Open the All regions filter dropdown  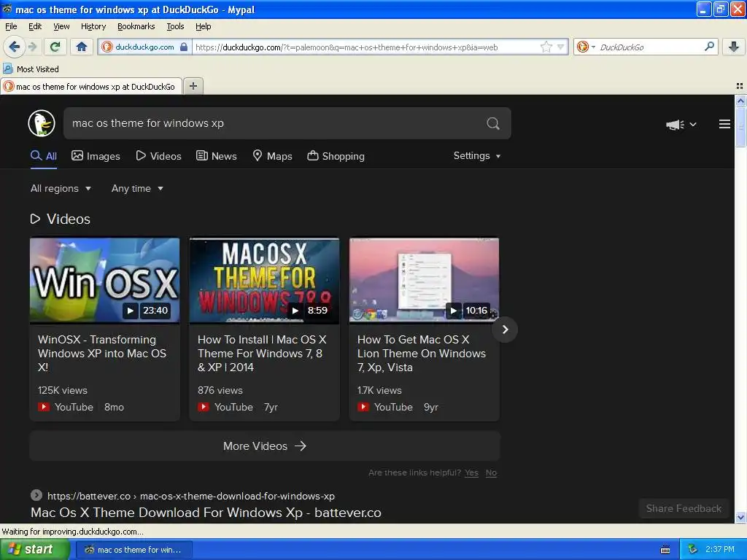click(61, 189)
